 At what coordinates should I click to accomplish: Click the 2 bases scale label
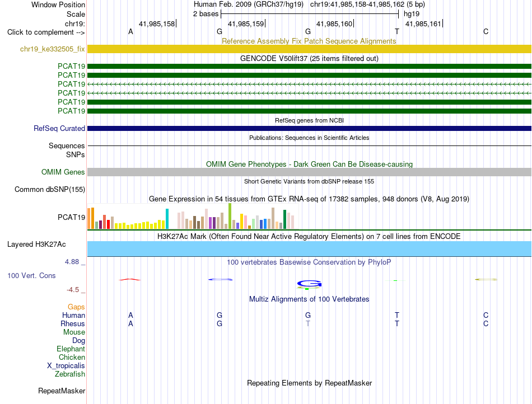206,14
